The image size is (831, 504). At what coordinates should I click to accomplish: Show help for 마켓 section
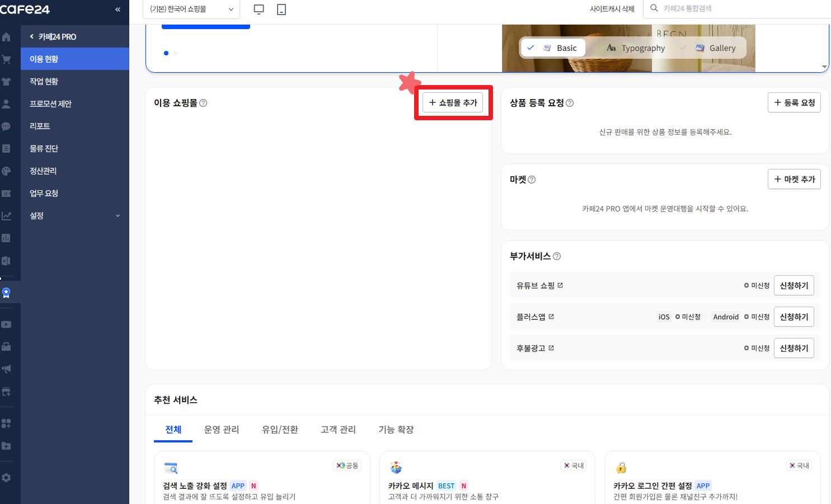[x=532, y=180]
